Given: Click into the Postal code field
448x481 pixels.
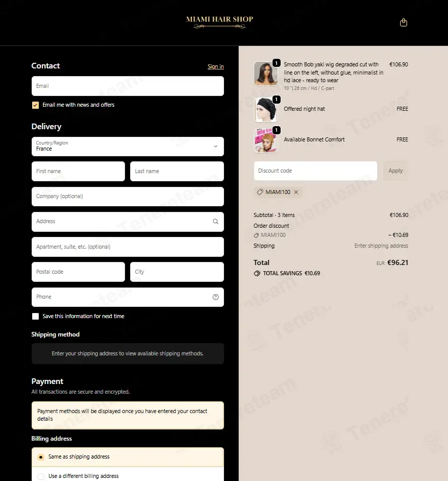Looking at the screenshot, I should [78, 272].
